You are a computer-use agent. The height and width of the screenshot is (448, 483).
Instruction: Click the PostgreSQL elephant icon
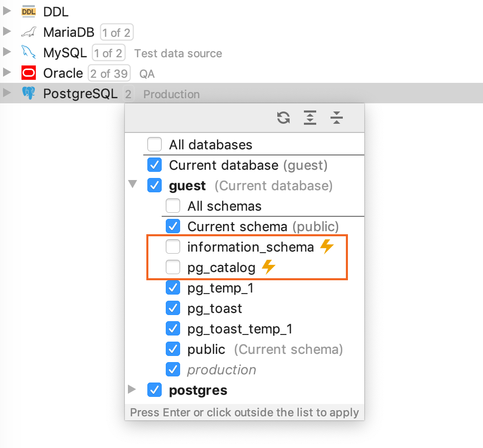click(29, 94)
